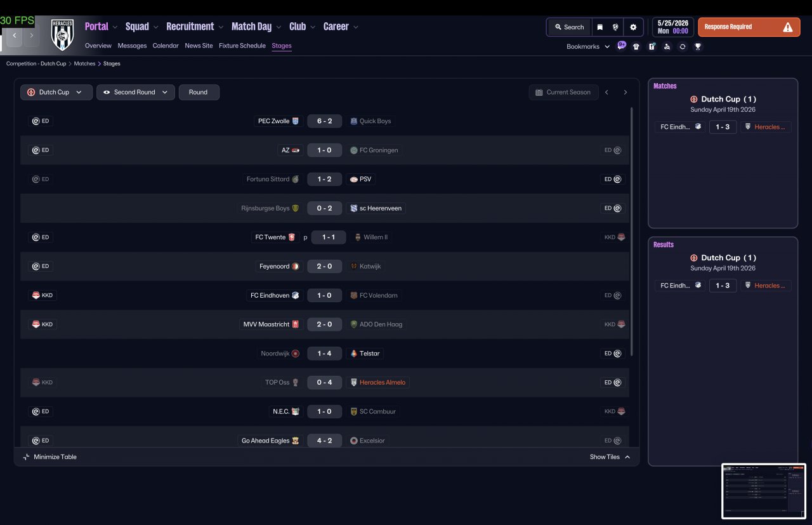Go forward with the right arrow
The image size is (812, 525).
[x=31, y=36]
